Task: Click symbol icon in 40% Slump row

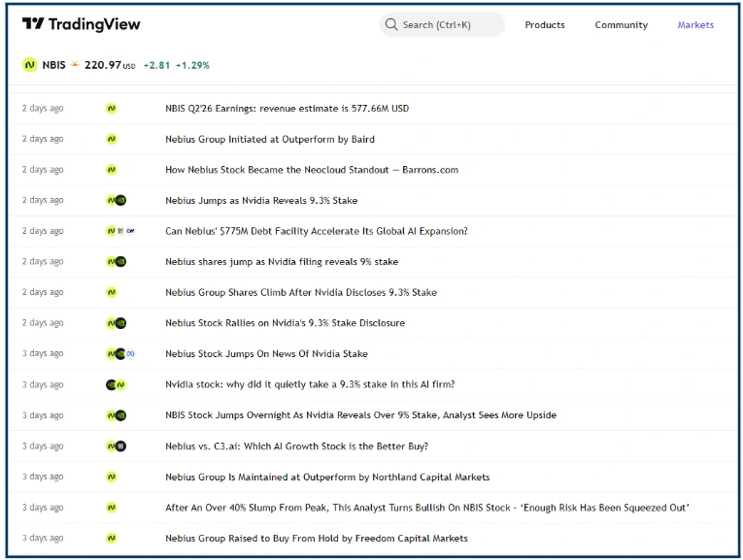Action: click(x=112, y=508)
